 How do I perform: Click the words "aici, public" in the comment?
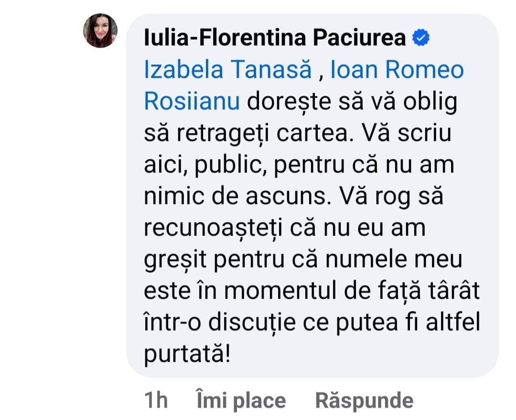205,166
